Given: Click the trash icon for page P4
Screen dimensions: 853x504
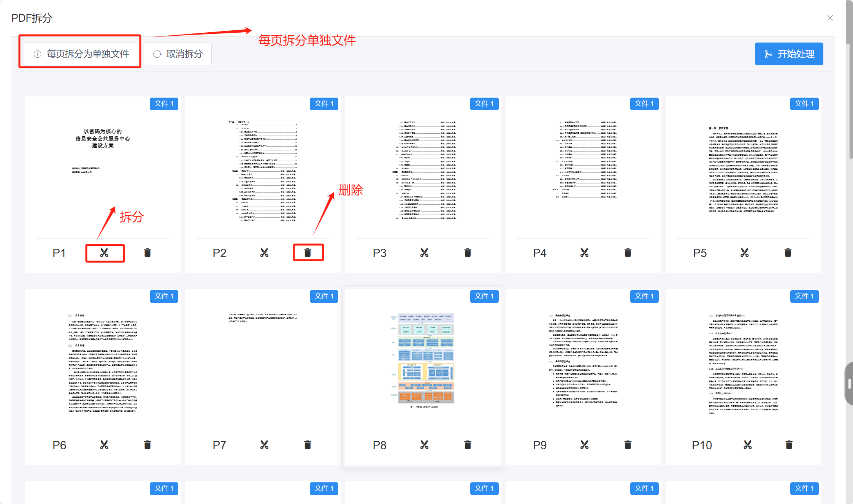Looking at the screenshot, I should (x=628, y=253).
